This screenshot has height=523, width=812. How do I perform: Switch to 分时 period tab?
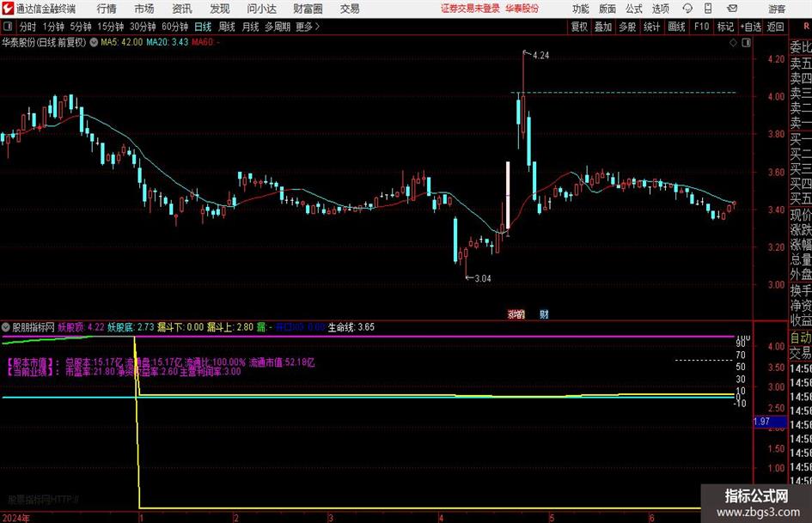(28, 27)
